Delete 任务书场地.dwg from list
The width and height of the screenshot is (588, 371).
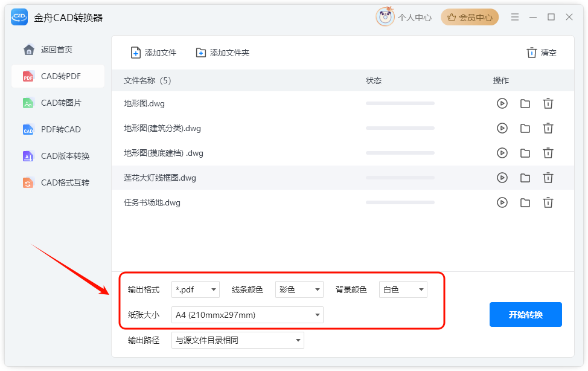(548, 202)
